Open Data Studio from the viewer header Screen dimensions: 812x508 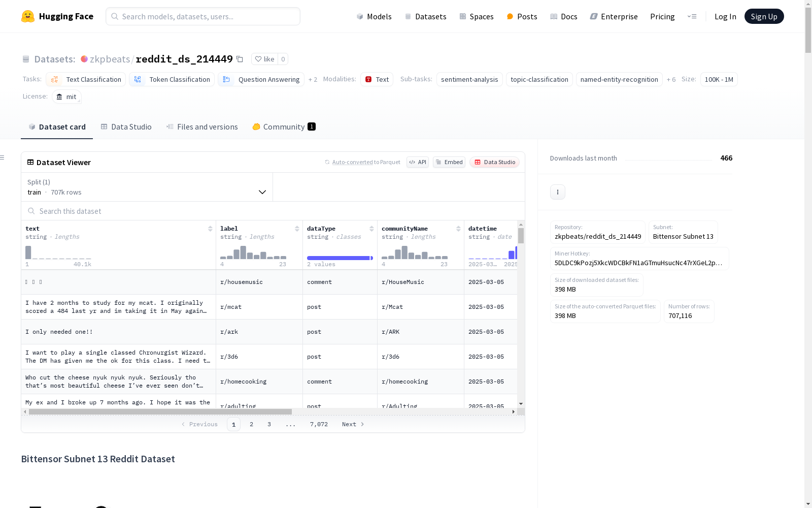(x=495, y=162)
